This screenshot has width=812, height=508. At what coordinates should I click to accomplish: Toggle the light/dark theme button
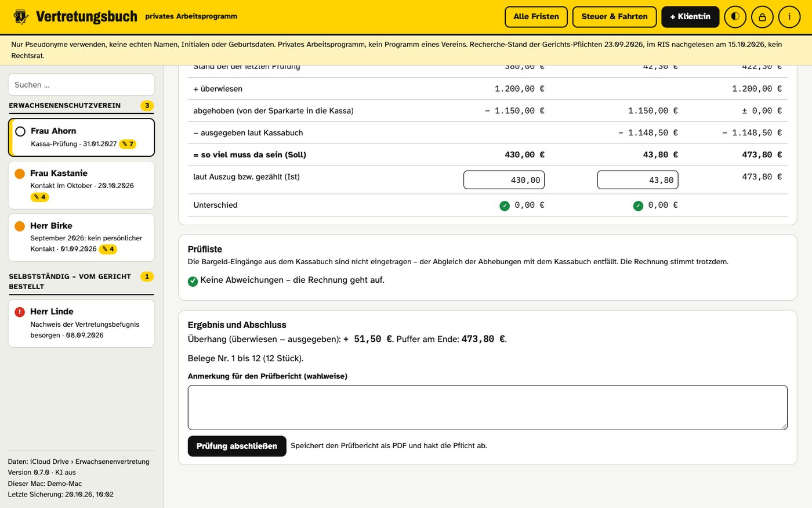click(x=735, y=17)
